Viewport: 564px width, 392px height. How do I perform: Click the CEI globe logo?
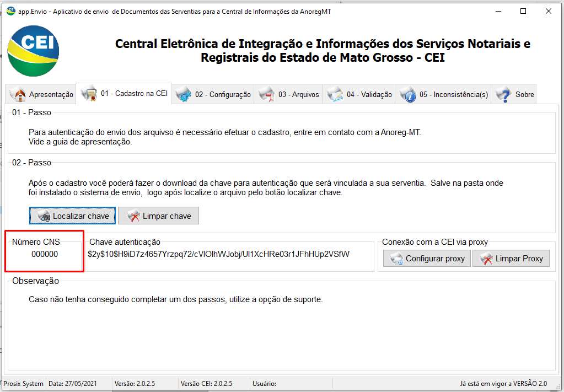tap(33, 51)
